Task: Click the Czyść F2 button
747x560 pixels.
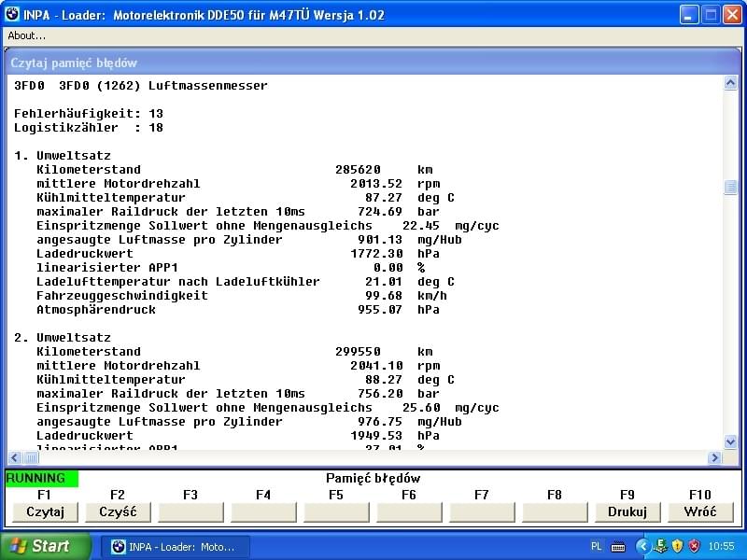Action: coord(118,511)
